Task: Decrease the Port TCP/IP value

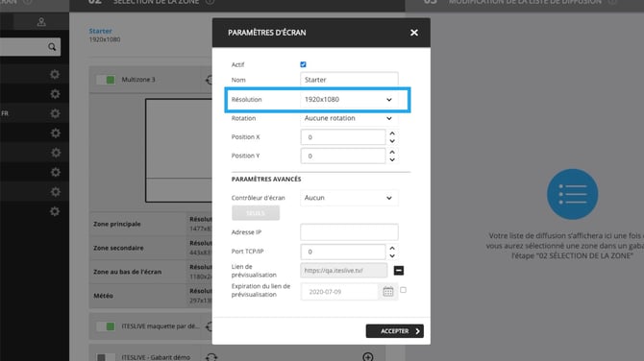Action: 392,256
